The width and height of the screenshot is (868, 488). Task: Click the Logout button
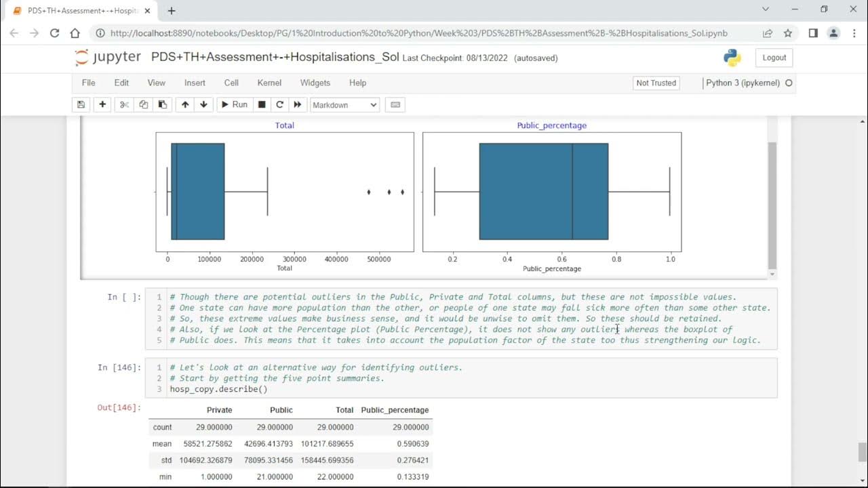(774, 58)
